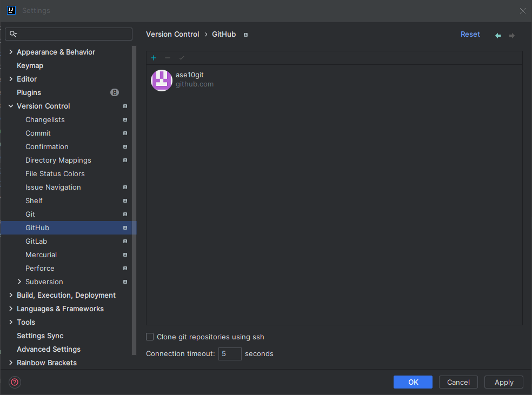This screenshot has width=532, height=395.
Task: Enable Clone git repositories using ssh
Action: [150, 337]
